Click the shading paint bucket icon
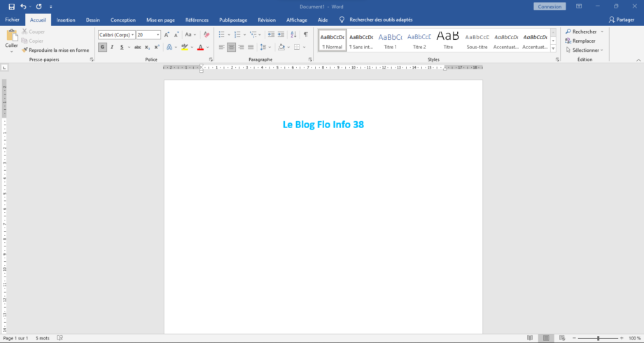 [281, 47]
